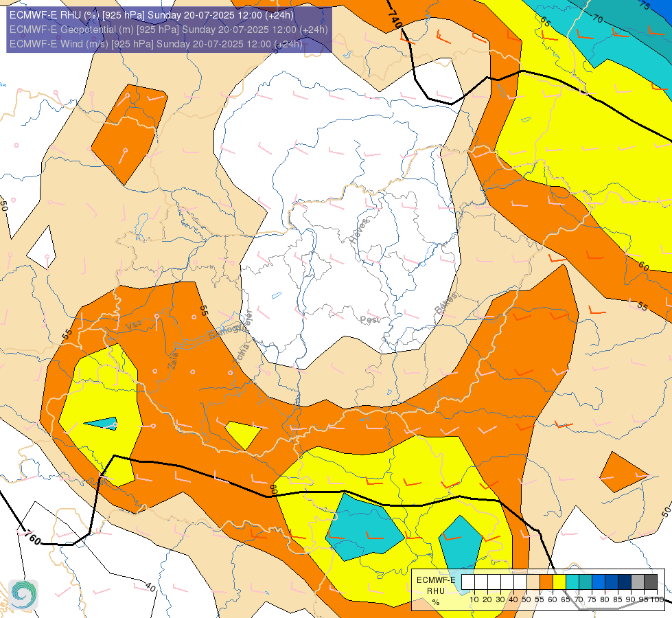Pick the medium blue 80–85 legend swatch
The width and height of the screenshot is (672, 618).
tap(611, 582)
